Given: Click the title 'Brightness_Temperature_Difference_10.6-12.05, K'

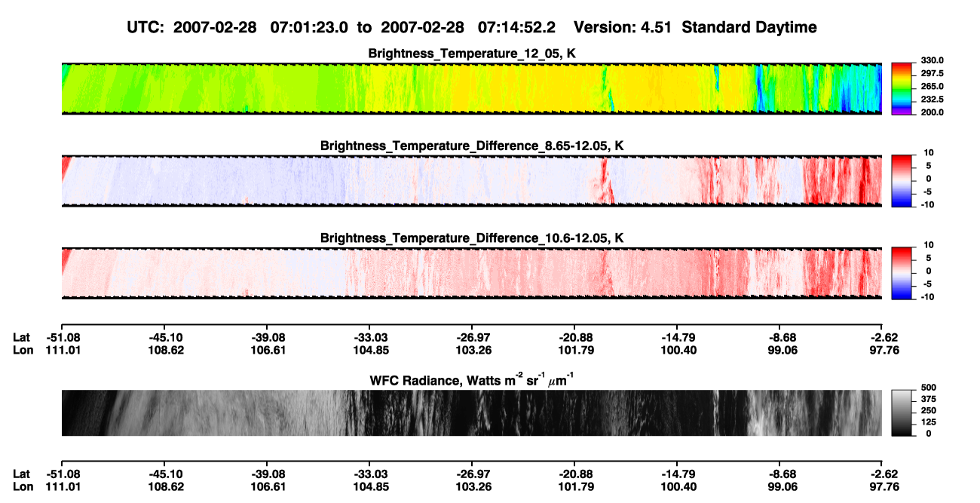Looking at the screenshot, I should (472, 238).
